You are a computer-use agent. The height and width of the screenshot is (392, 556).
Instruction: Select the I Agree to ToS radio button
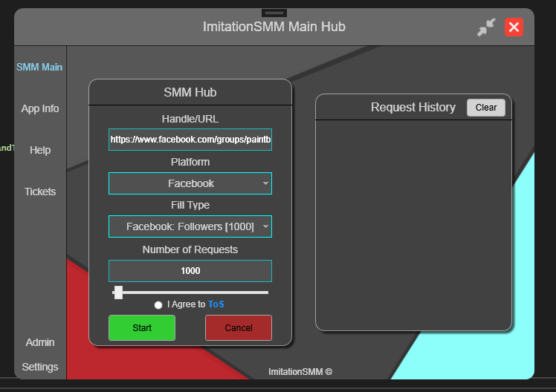(x=158, y=305)
